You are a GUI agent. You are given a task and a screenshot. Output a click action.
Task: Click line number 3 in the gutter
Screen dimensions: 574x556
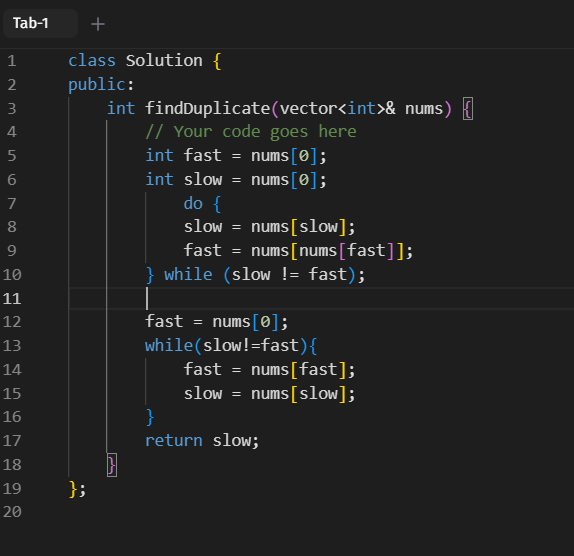pos(12,108)
